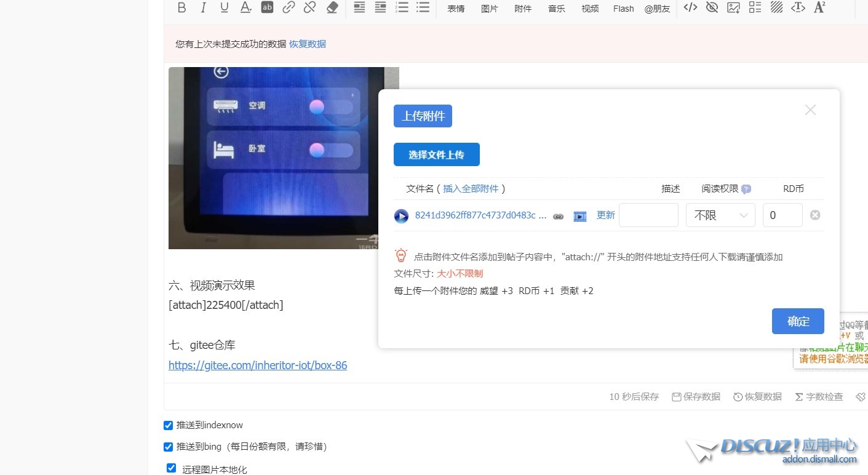
Task: Click the 恢复数据 link in notice bar
Action: coord(308,44)
